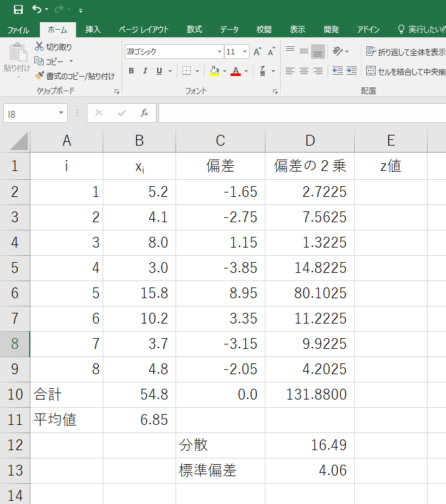This screenshot has width=446, height=504.
Task: Click セルを結合して中央揃え merge button
Action: pos(405,71)
